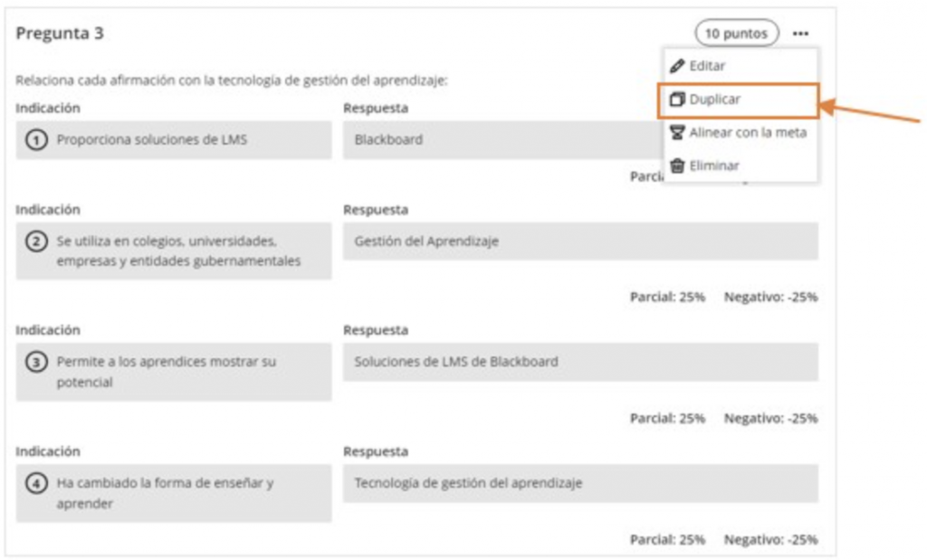
Task: Click the circled number 1 prompt icon
Action: tap(36, 140)
